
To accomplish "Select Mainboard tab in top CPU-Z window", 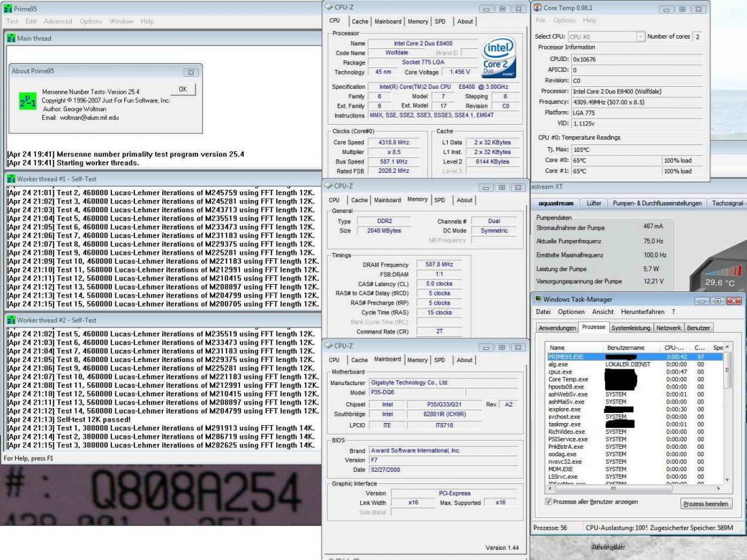I will (388, 22).
